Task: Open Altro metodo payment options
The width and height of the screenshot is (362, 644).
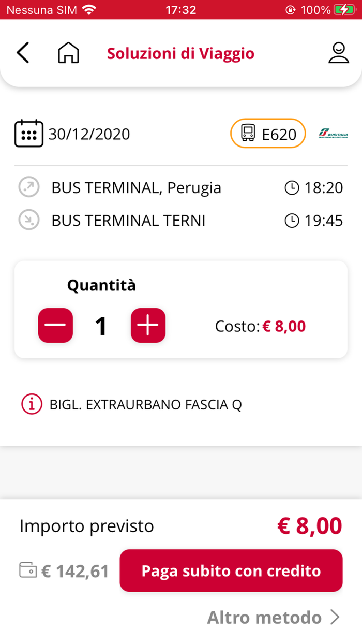Action: 273,617
